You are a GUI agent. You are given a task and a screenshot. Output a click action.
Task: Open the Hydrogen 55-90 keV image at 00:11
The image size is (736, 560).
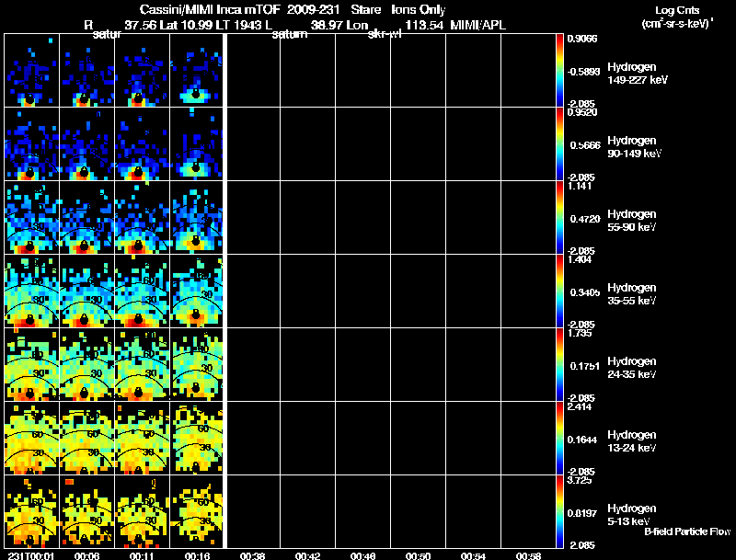[142, 218]
